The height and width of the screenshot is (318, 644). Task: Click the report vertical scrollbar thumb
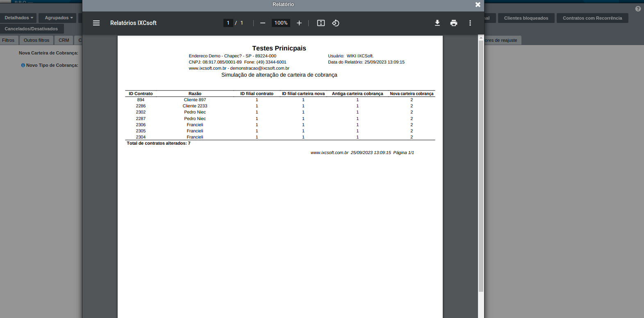click(x=481, y=166)
